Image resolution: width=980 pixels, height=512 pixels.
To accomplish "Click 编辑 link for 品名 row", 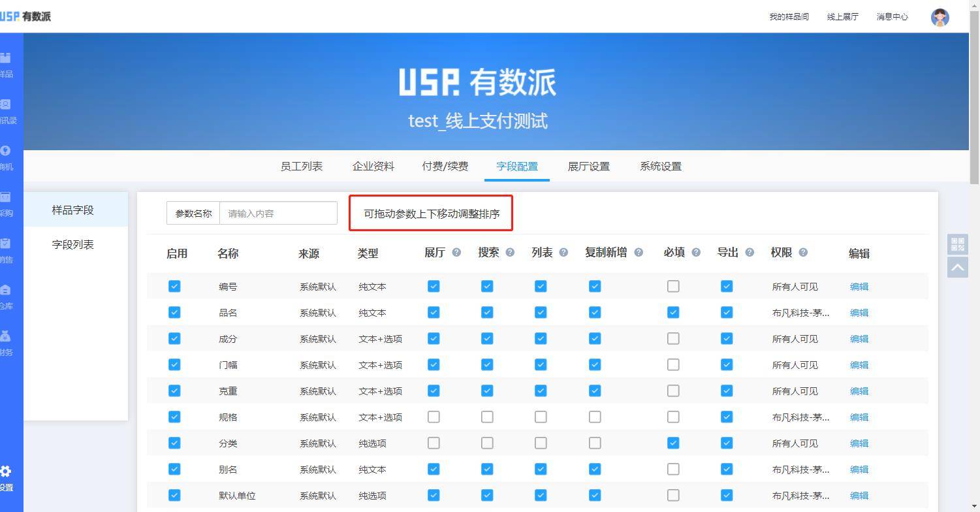I will pyautogui.click(x=859, y=312).
